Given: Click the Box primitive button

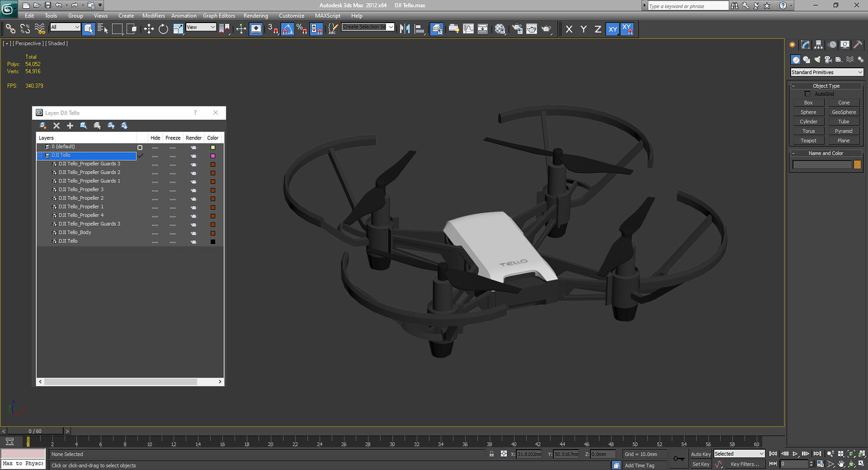Looking at the screenshot, I should (808, 103).
